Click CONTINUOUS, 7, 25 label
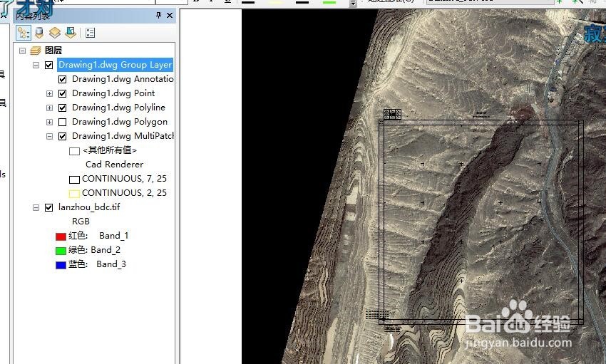 [124, 179]
